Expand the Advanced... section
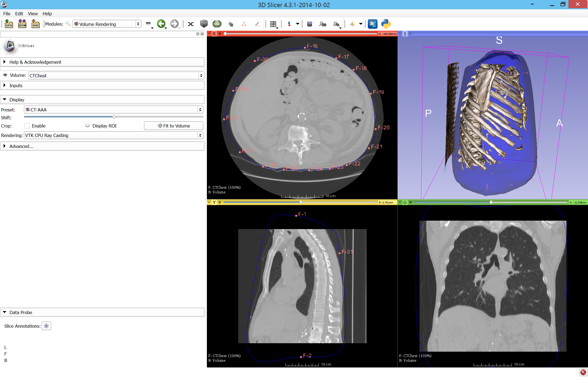Image resolution: width=588 pixels, height=377 pixels. (x=21, y=146)
